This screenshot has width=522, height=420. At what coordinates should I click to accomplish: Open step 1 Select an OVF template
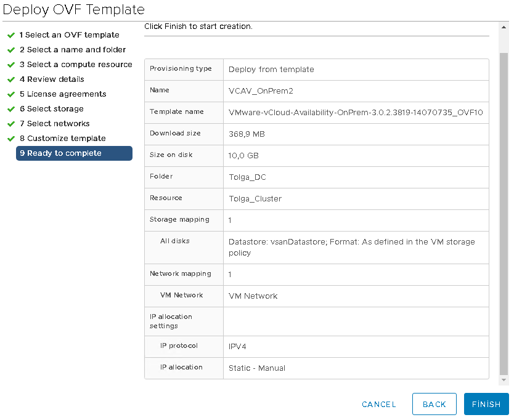click(x=69, y=35)
